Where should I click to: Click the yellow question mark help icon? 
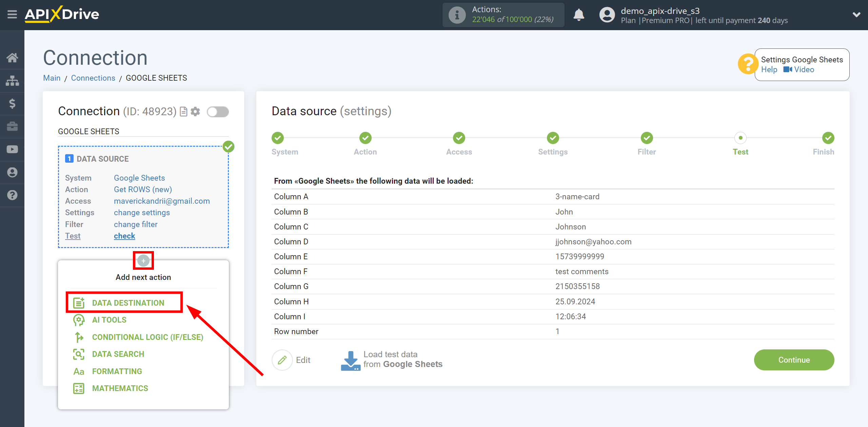click(747, 64)
